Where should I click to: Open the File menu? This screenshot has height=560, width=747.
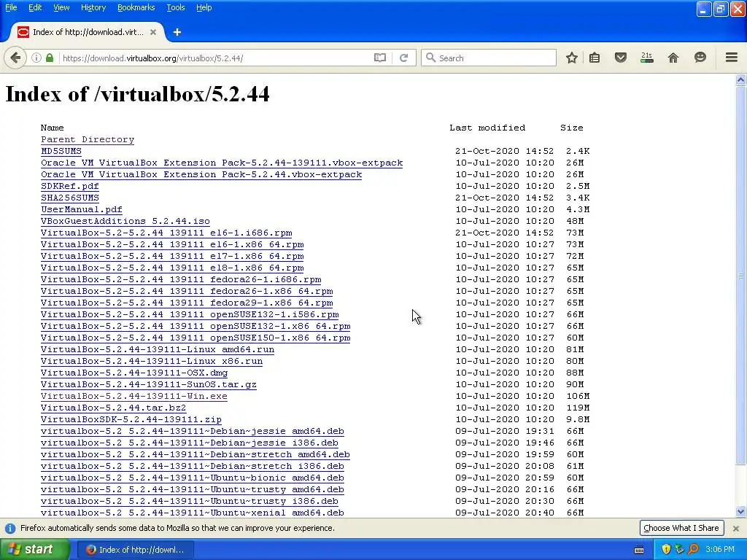pos(11,7)
